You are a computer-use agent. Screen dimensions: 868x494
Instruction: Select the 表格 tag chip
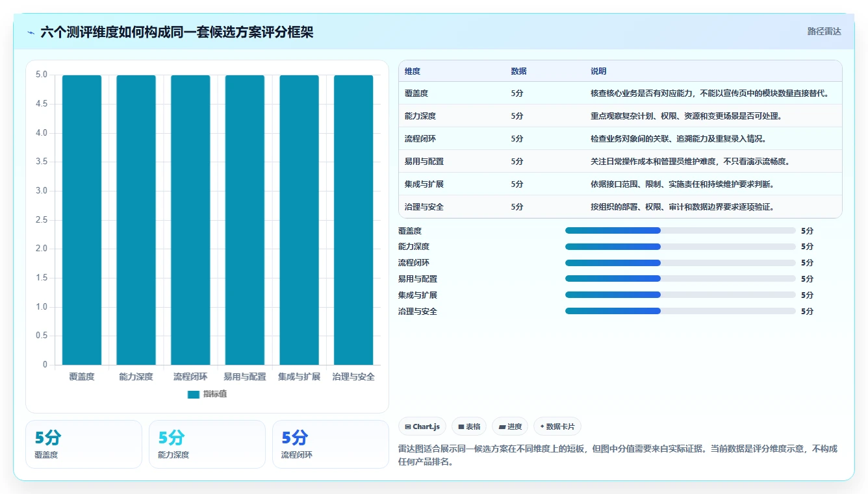(x=469, y=426)
